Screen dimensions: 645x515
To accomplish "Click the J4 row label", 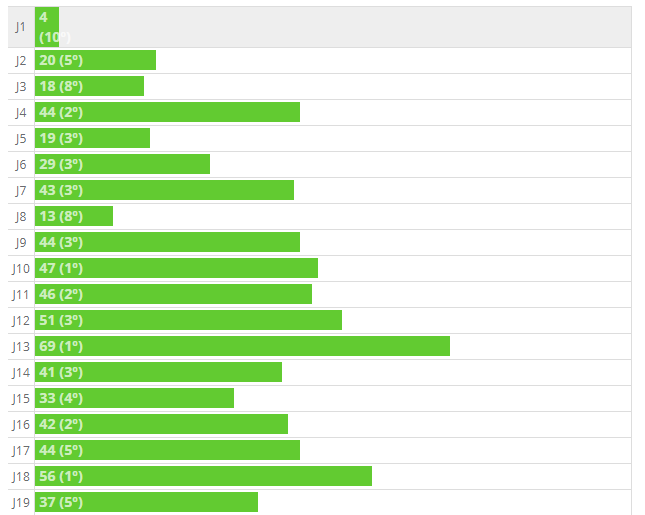I will click(21, 112).
